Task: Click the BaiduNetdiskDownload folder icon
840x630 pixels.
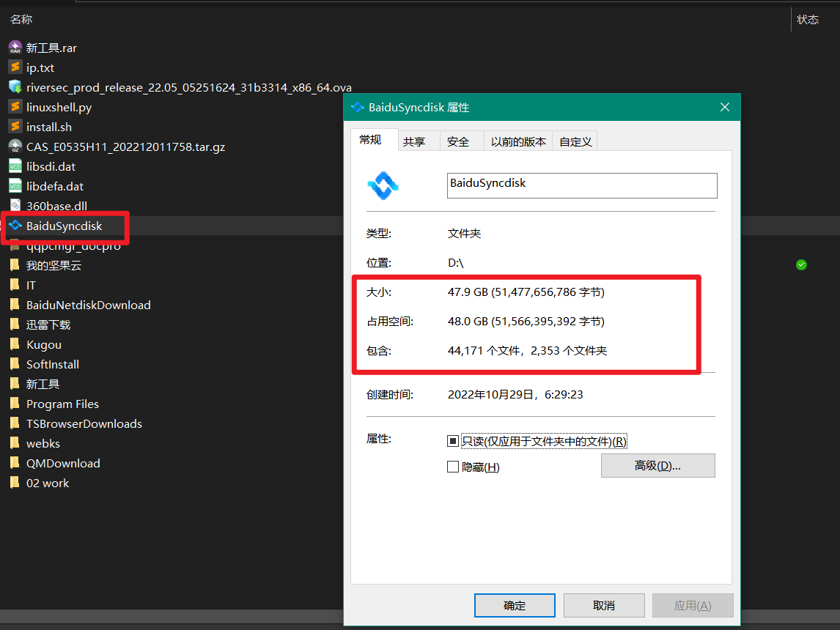Action: click(15, 305)
